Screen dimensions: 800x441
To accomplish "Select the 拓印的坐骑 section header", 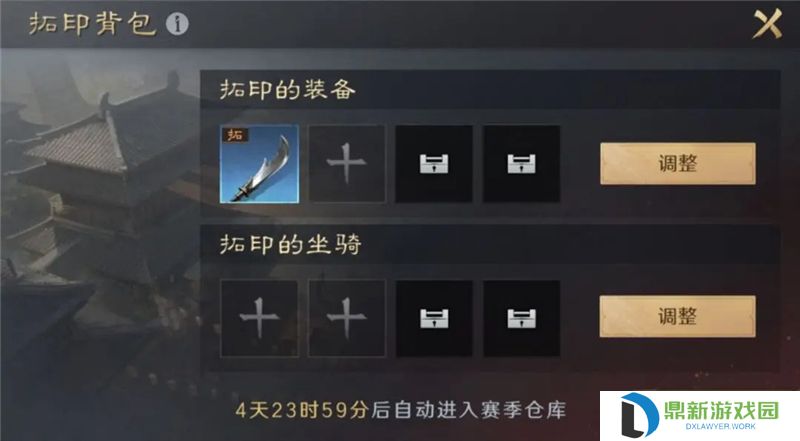I will tap(291, 244).
